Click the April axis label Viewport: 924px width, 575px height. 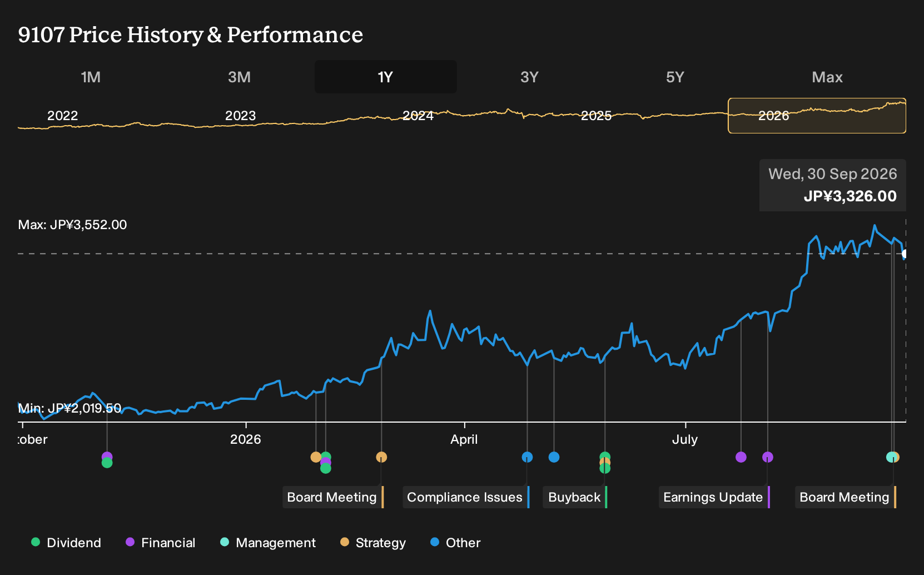pyautogui.click(x=464, y=439)
